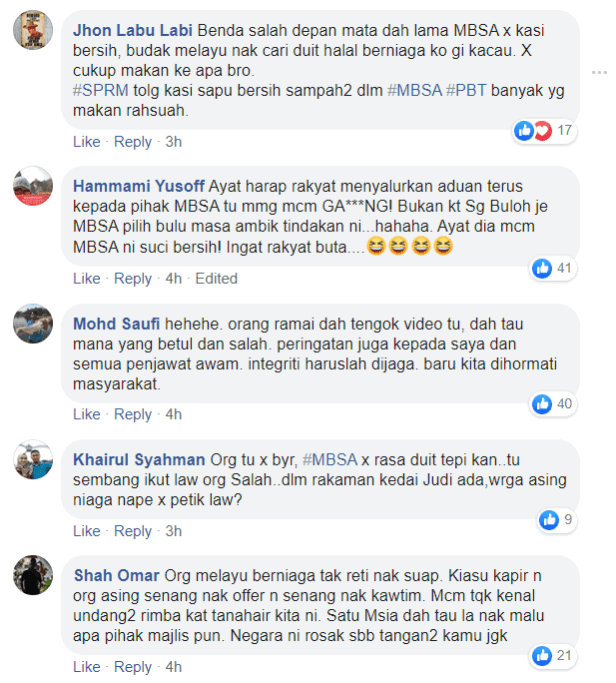The image size is (616, 683).
Task: Open the #SPRM hashtag link
Action: [101, 91]
